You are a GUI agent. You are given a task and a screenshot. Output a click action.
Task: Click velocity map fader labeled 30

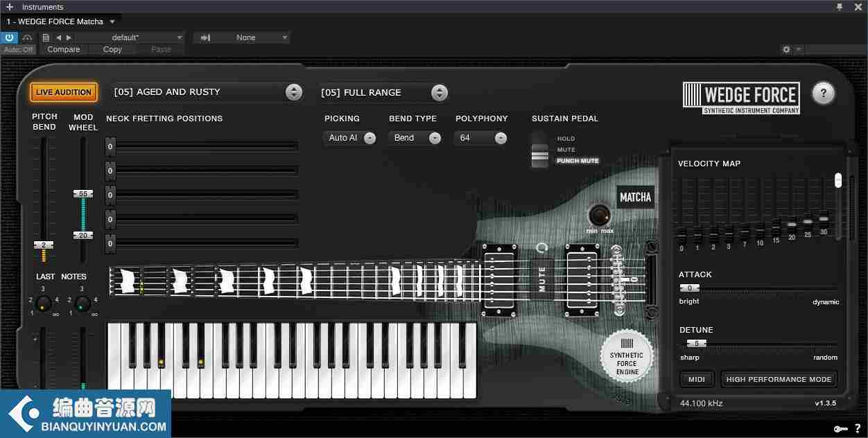(824, 218)
